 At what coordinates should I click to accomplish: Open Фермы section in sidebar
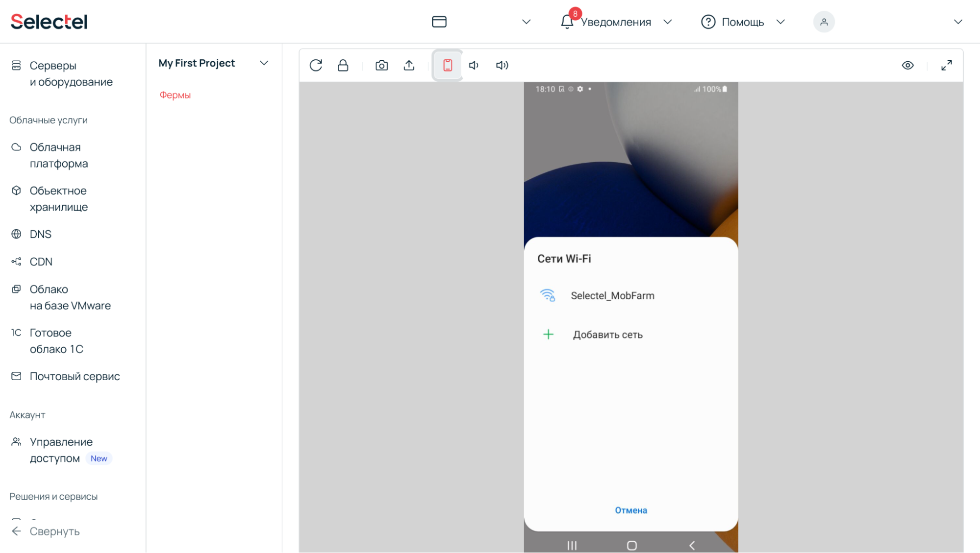click(175, 94)
